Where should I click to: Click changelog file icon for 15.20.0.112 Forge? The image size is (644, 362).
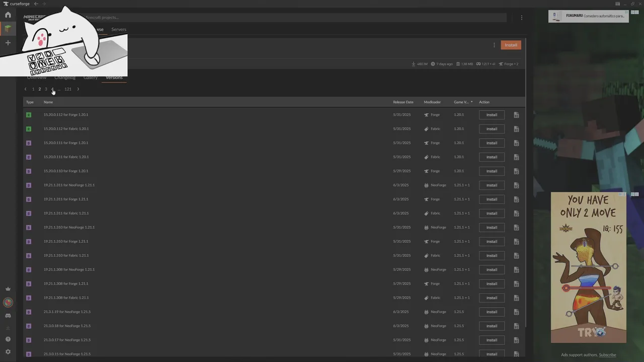pyautogui.click(x=516, y=115)
